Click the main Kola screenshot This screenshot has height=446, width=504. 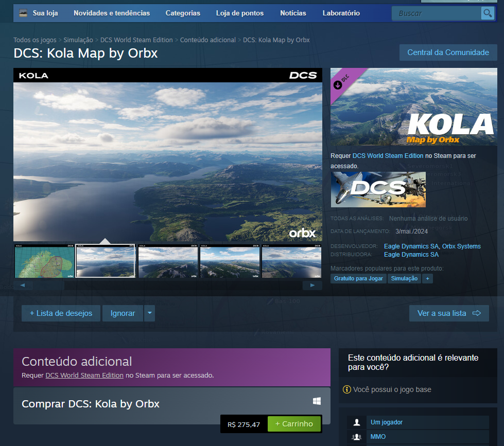click(168, 154)
